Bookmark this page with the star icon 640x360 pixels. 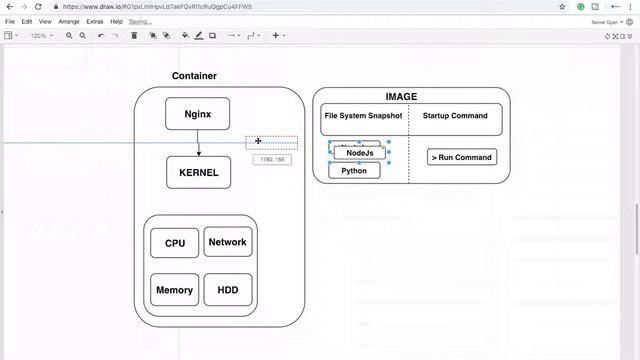[x=562, y=7]
